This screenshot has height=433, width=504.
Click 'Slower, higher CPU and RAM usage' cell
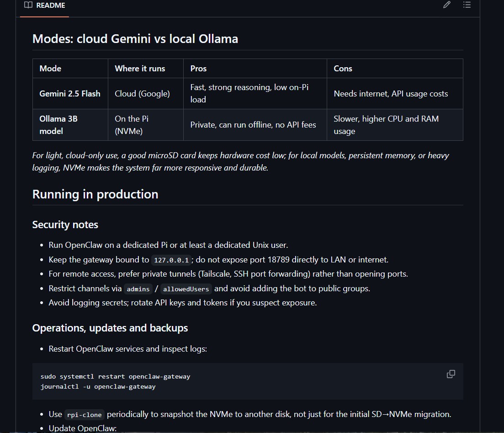pos(395,125)
